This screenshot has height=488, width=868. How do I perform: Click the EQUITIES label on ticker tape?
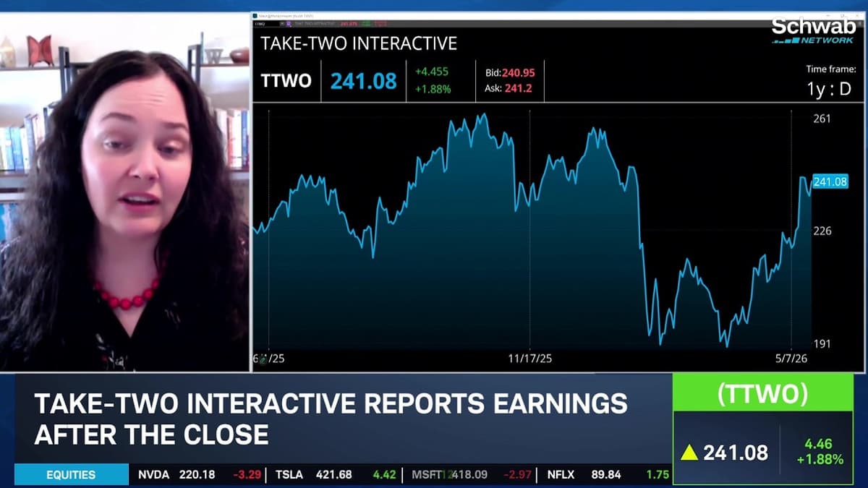click(71, 475)
